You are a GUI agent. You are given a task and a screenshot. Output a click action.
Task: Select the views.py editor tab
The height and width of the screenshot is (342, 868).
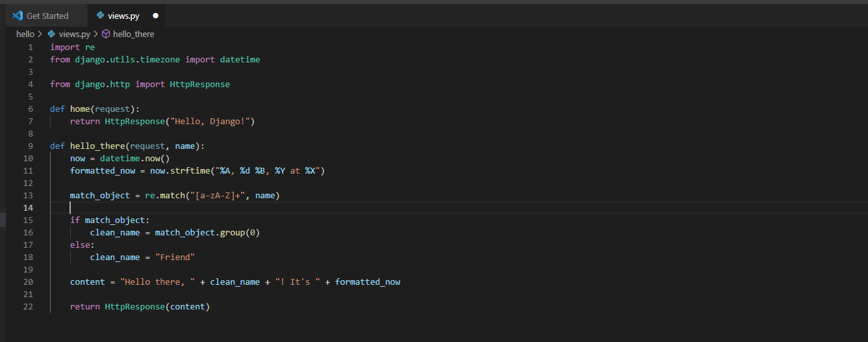pos(125,16)
